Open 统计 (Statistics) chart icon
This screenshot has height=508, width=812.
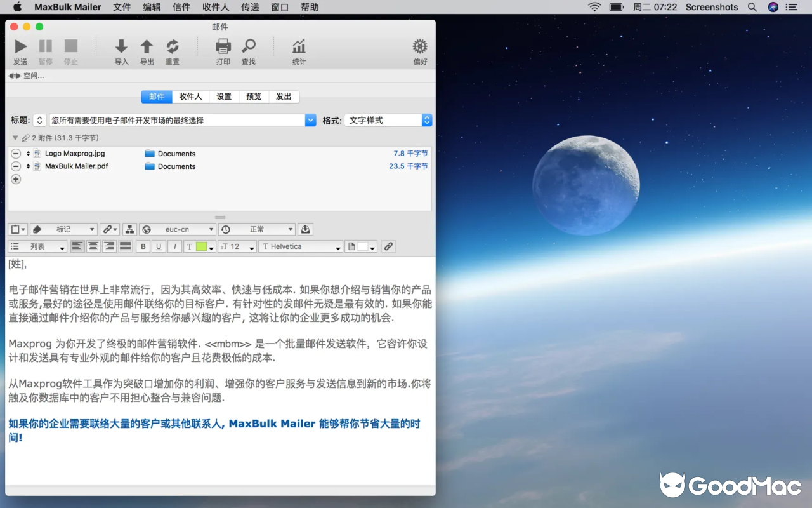tap(298, 46)
